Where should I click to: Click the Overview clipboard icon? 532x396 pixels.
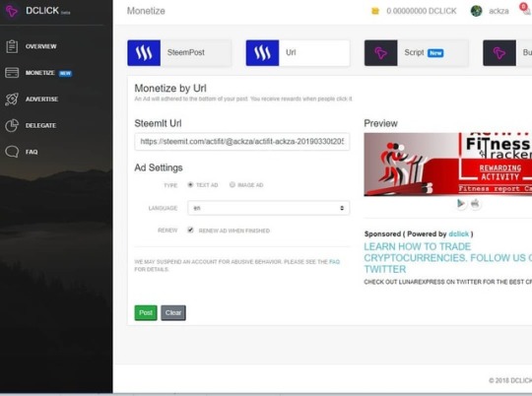pyautogui.click(x=12, y=46)
